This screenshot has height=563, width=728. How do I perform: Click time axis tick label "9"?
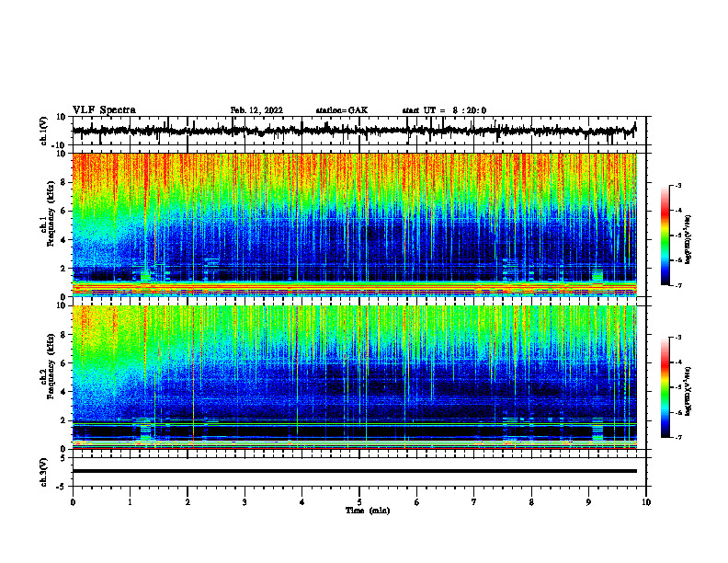click(x=588, y=502)
